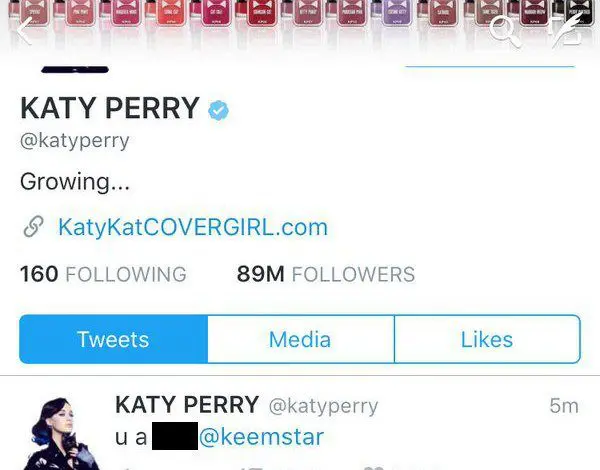Open the tweet via its 5m timestamp
The width and height of the screenshot is (600, 470).
tap(564, 406)
